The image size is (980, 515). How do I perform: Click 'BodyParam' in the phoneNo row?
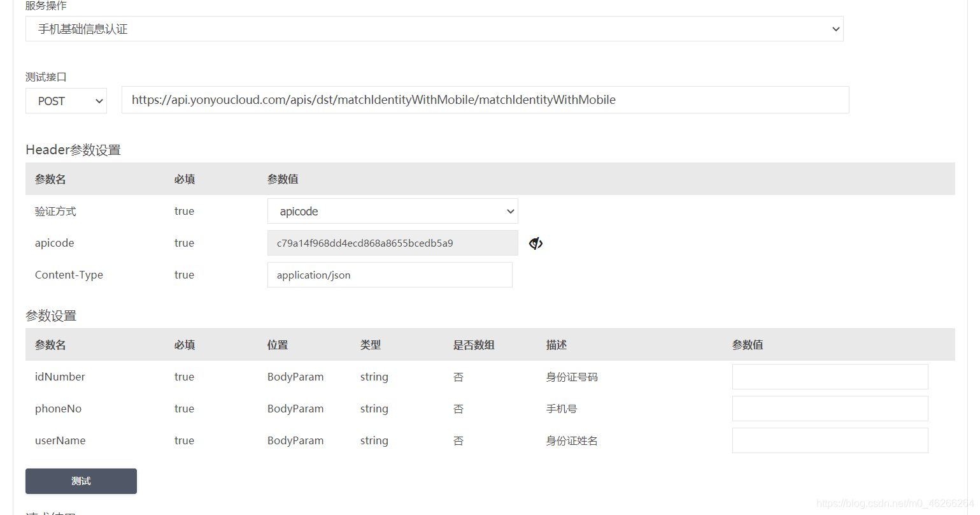coord(295,409)
